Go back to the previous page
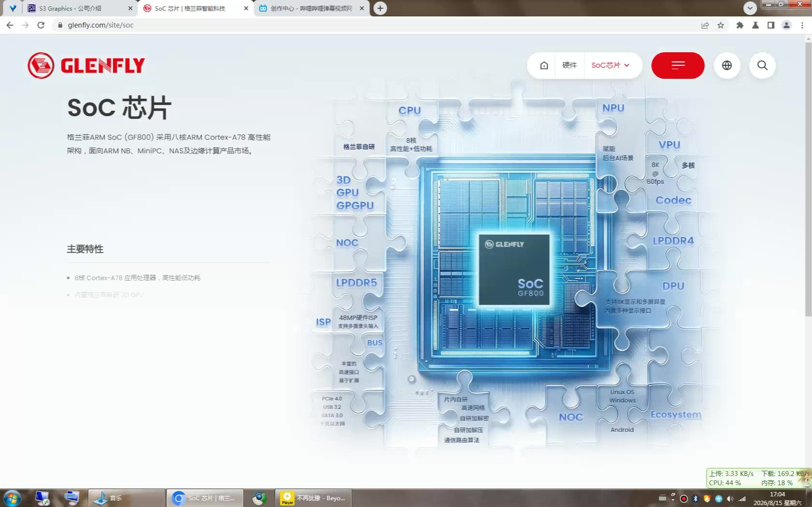The height and width of the screenshot is (507, 812). (x=10, y=25)
